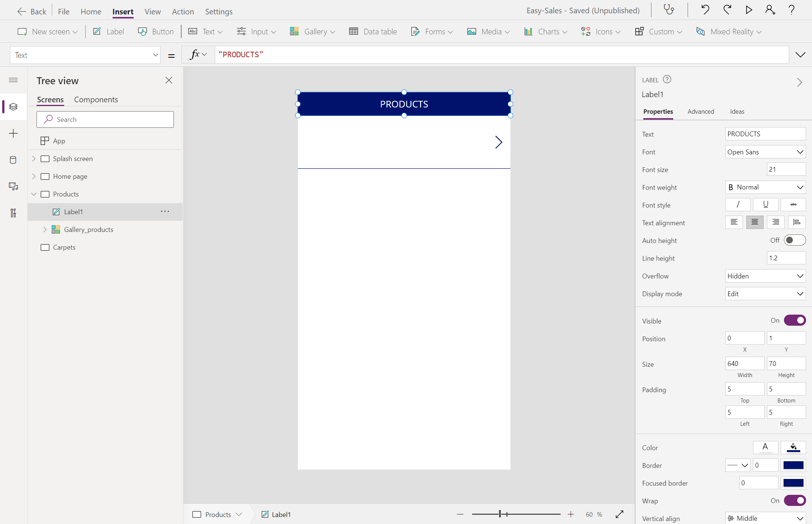The height and width of the screenshot is (524, 812).
Task: Apply underline font style
Action: tap(765, 205)
